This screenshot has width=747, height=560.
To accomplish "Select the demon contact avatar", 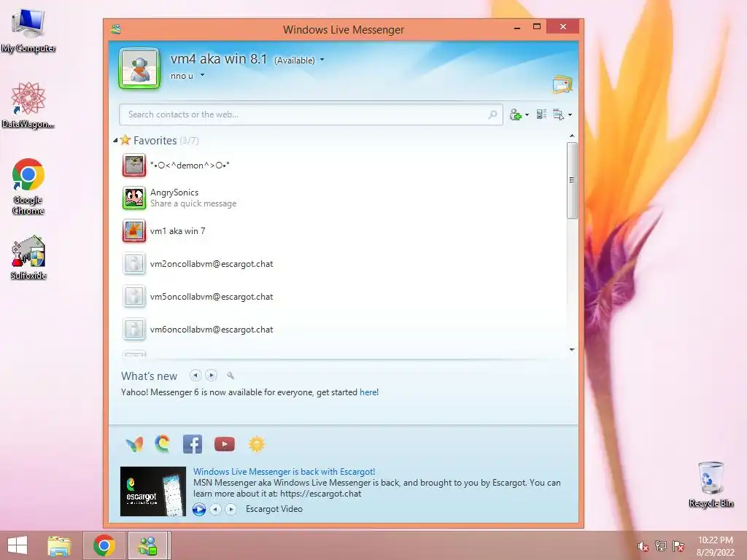I will [x=134, y=166].
